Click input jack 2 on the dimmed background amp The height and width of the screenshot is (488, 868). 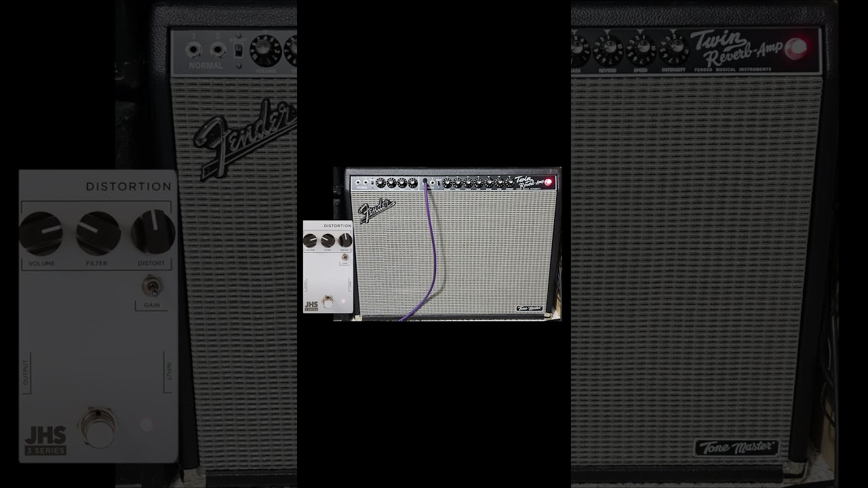pos(218,49)
